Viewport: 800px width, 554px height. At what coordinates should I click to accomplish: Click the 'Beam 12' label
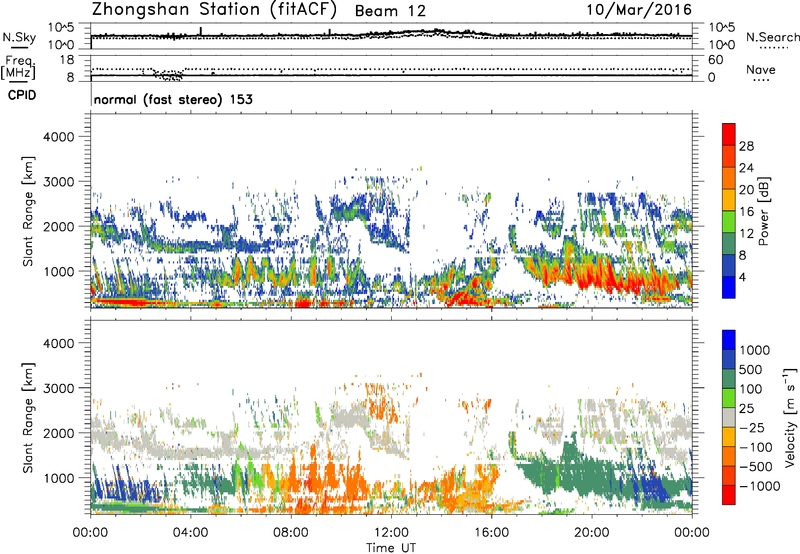pyautogui.click(x=390, y=11)
